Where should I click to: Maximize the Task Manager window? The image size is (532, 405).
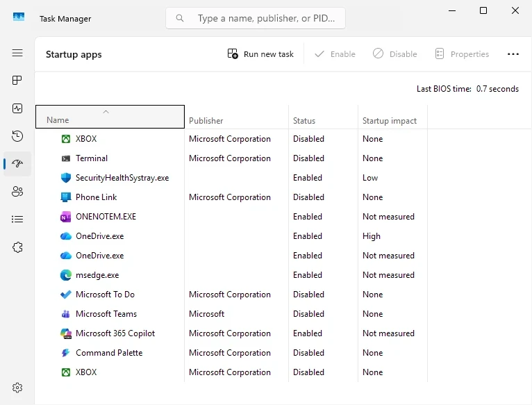click(483, 10)
